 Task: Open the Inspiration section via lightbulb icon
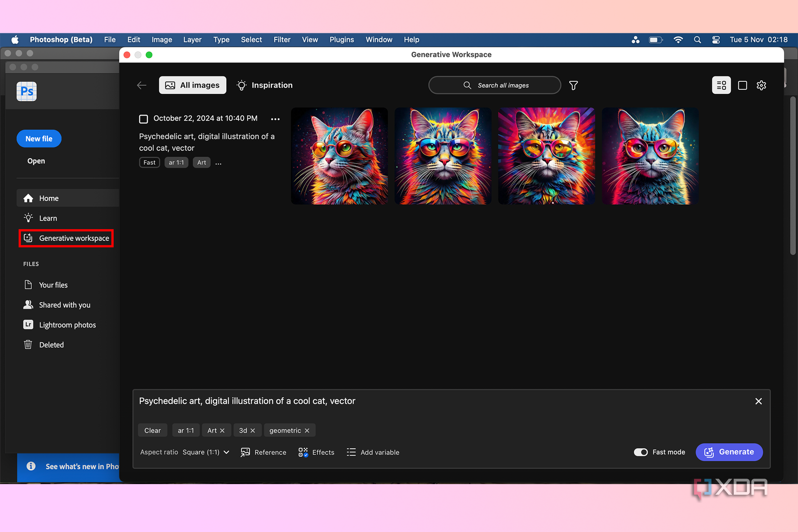241,85
